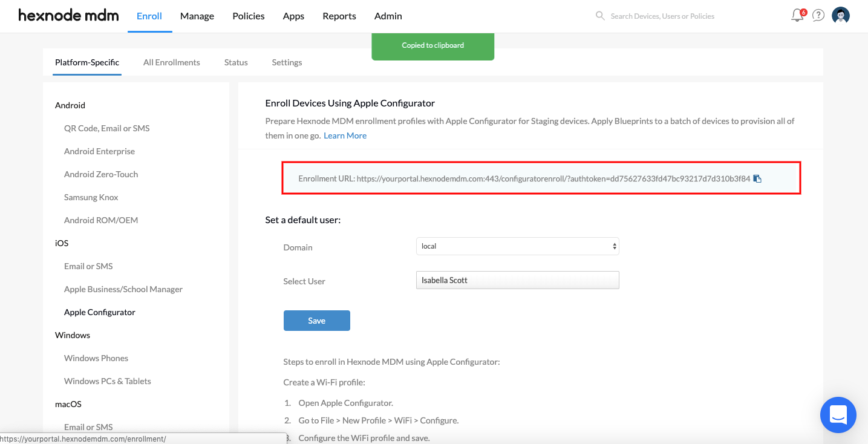Switch to the Apps tab
The width and height of the screenshot is (868, 444).
coord(293,16)
